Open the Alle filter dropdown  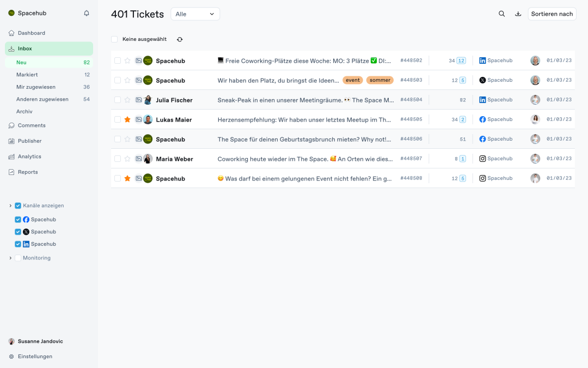[195, 14]
